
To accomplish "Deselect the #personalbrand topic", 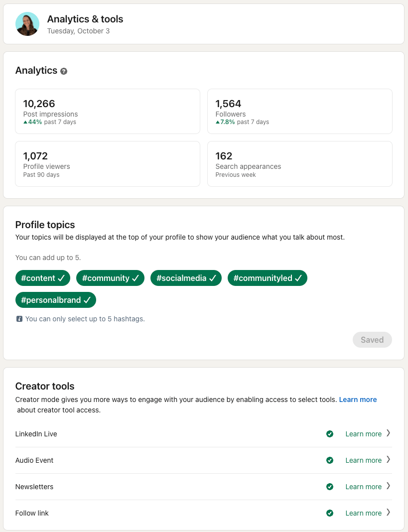I will (55, 300).
